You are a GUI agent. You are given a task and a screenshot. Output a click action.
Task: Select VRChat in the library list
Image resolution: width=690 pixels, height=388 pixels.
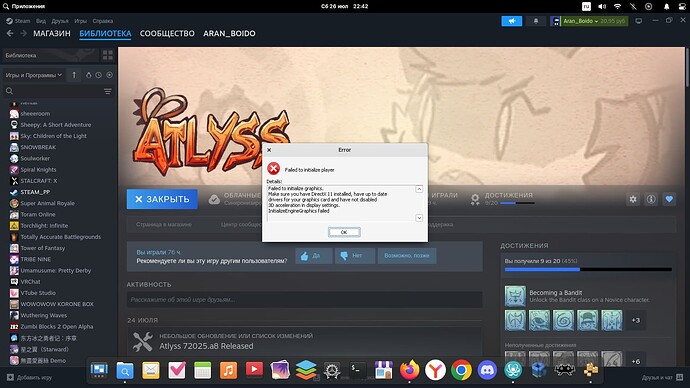tap(30, 282)
